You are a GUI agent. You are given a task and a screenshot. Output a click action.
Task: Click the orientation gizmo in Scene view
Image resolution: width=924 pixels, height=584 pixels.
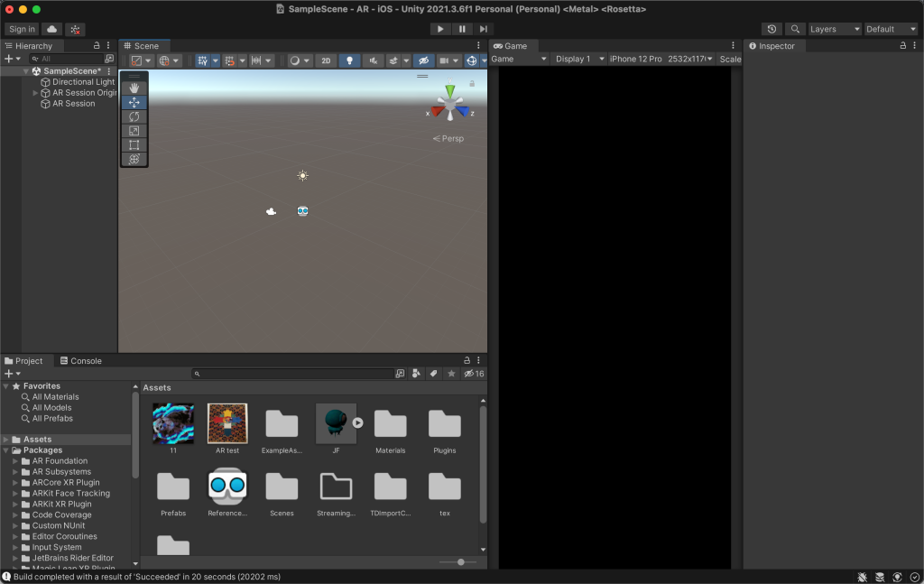(450, 105)
